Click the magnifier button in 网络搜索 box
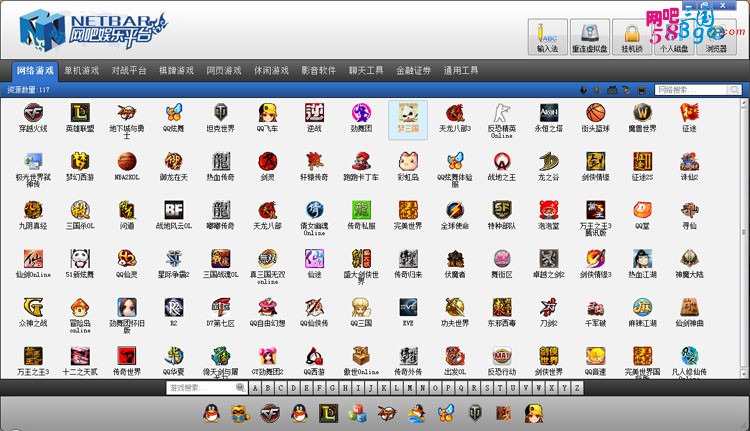750x431 pixels. click(735, 90)
